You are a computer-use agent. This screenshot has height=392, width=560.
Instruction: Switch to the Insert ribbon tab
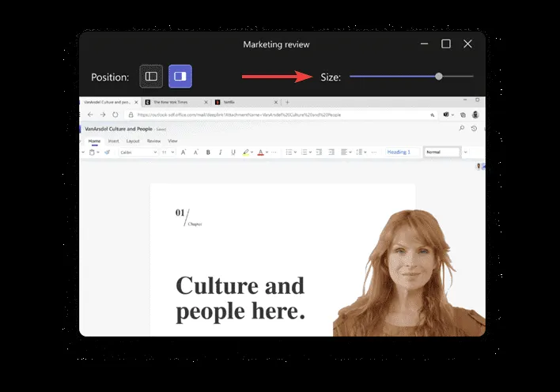pos(113,141)
